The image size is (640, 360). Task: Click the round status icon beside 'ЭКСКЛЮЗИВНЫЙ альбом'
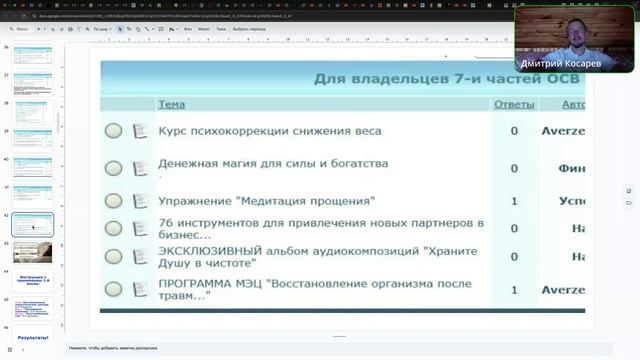(x=113, y=257)
